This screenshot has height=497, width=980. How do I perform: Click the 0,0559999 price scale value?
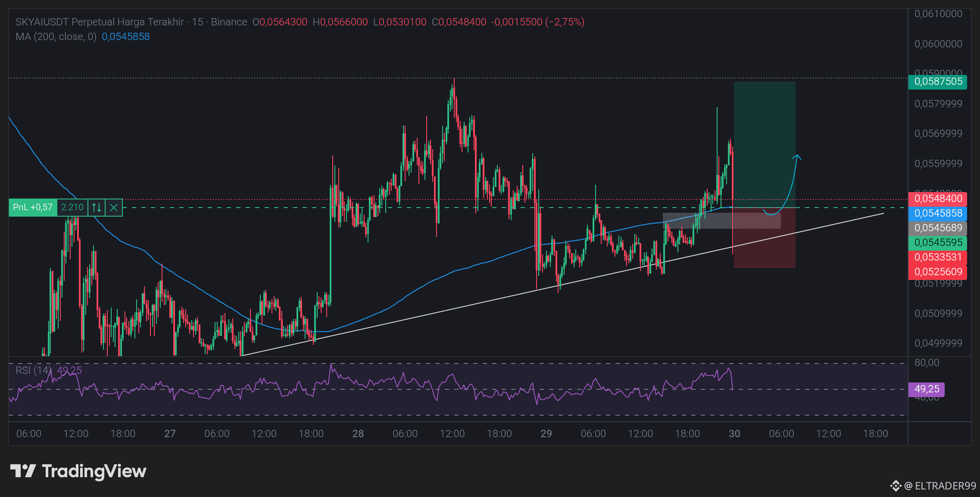pos(939,164)
